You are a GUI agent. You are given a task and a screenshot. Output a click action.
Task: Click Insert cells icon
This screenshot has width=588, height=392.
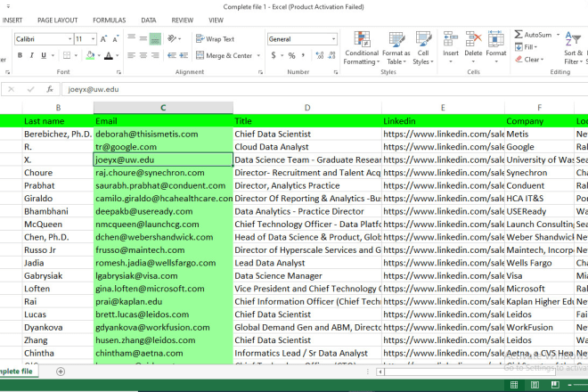pos(451,39)
